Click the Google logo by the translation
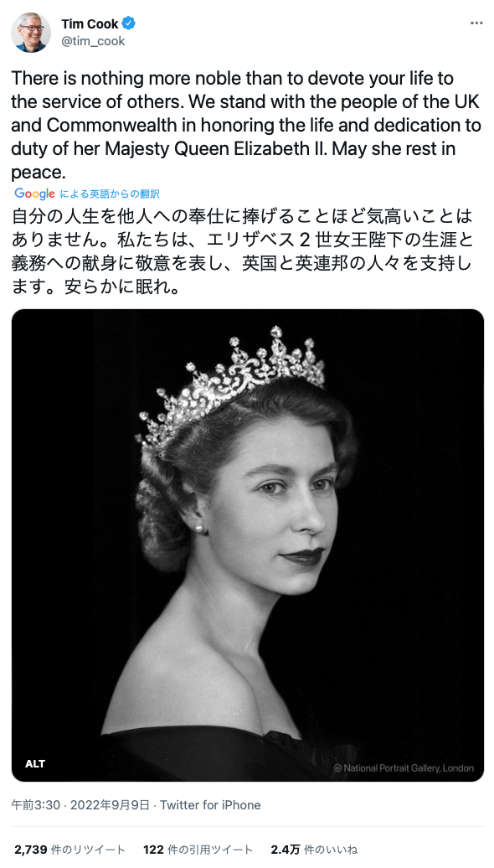This screenshot has width=494, height=868. (x=35, y=194)
